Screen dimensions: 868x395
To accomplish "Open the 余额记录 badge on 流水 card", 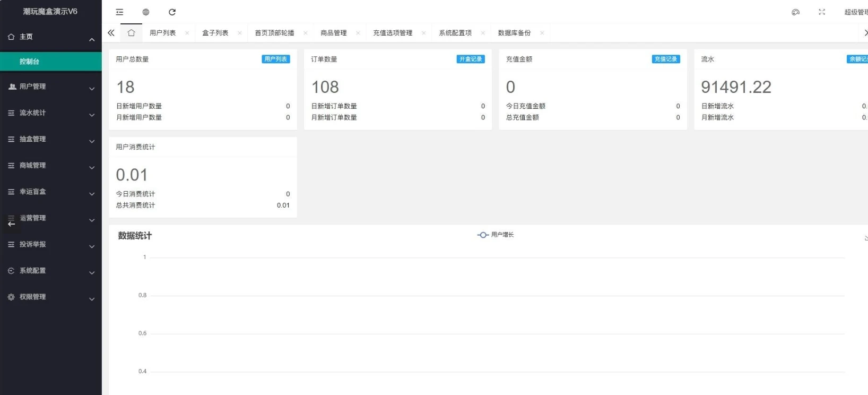I will [857, 59].
